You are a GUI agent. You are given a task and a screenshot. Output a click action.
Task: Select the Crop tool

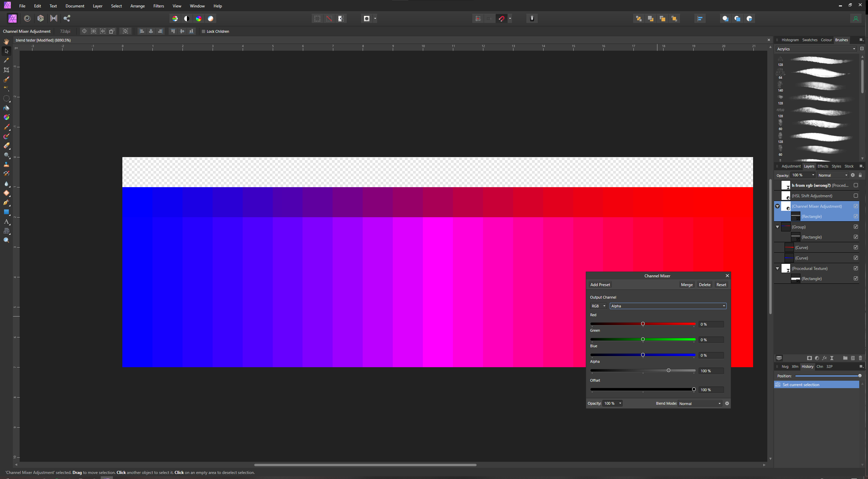coord(6,70)
